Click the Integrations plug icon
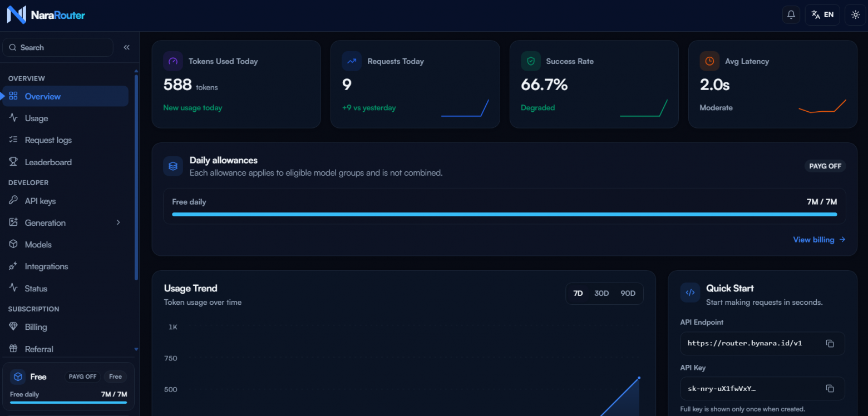The height and width of the screenshot is (416, 868). [x=13, y=266]
